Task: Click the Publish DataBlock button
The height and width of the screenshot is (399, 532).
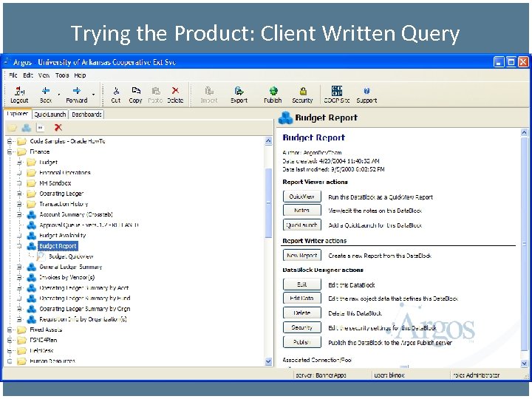Action: pos(302,342)
